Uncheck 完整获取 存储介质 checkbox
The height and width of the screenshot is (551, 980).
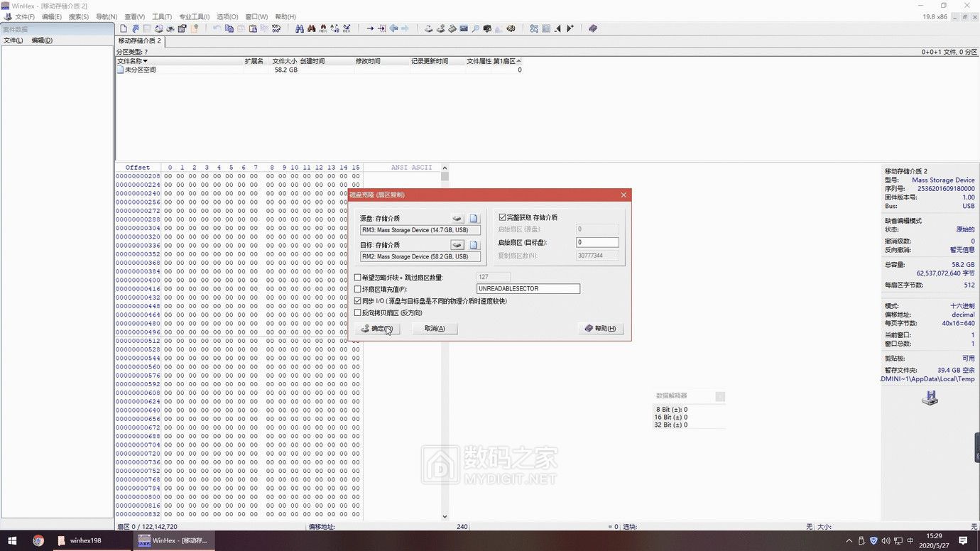click(503, 217)
